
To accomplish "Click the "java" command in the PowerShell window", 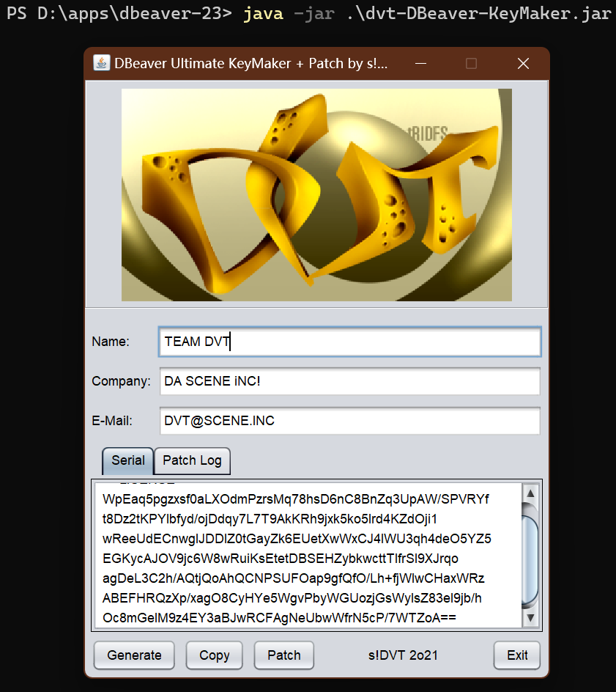I will [263, 14].
